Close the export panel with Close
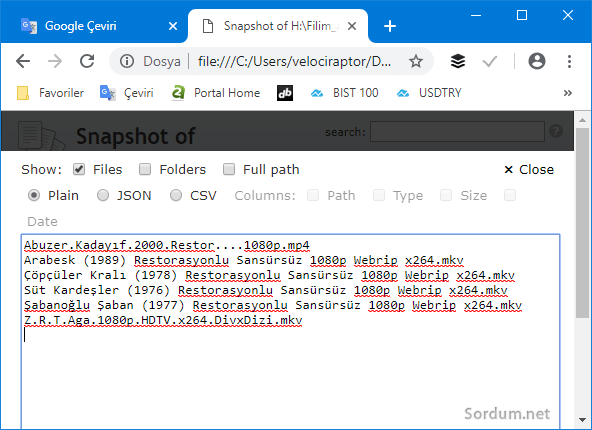 tap(529, 170)
